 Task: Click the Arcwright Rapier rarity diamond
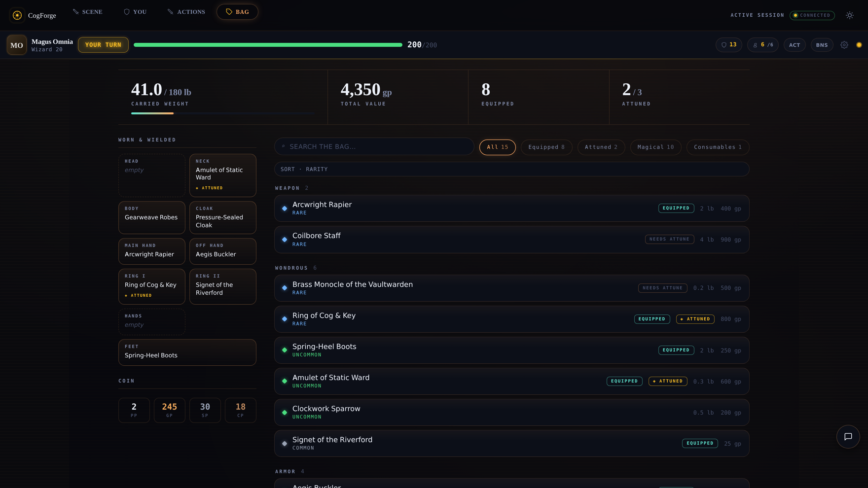tap(285, 209)
